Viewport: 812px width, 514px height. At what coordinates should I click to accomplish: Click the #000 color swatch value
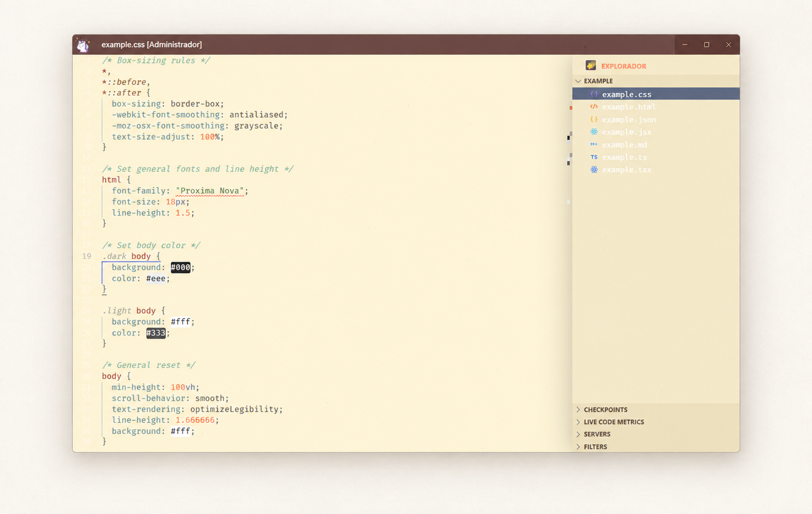[x=180, y=267]
